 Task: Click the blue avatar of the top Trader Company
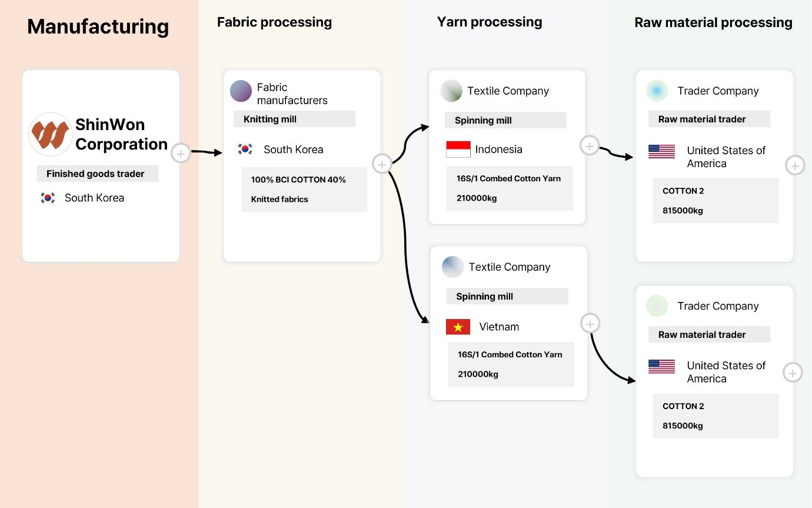tap(657, 91)
